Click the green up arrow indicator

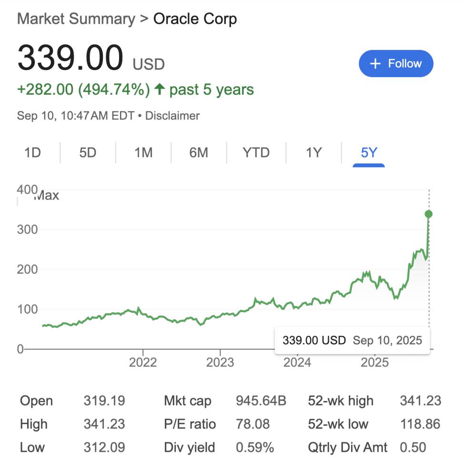point(160,89)
